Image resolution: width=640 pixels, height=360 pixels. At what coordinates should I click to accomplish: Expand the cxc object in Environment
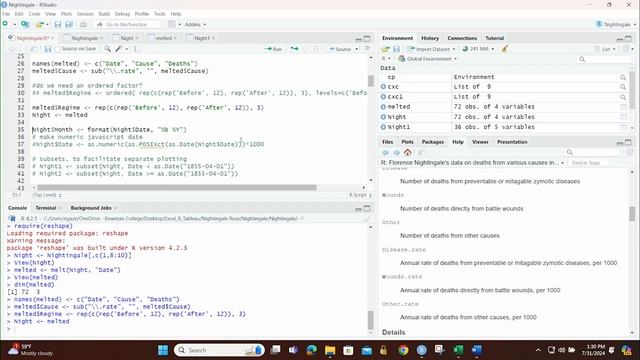(x=383, y=87)
